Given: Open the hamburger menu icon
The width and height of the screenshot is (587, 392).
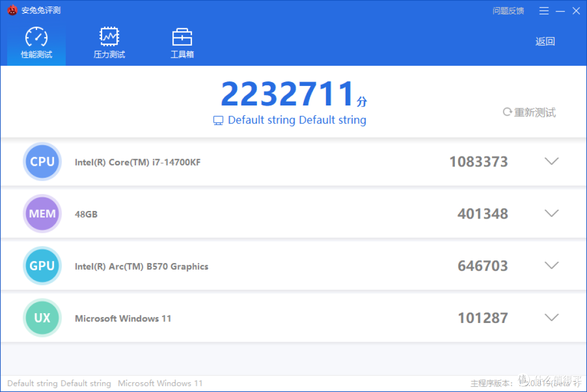Looking at the screenshot, I should 544,11.
